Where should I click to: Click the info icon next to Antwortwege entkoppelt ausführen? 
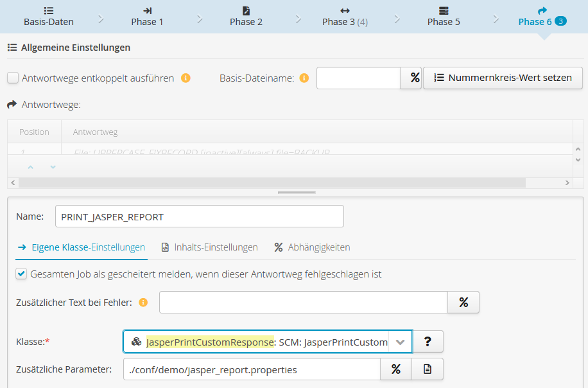click(x=186, y=78)
